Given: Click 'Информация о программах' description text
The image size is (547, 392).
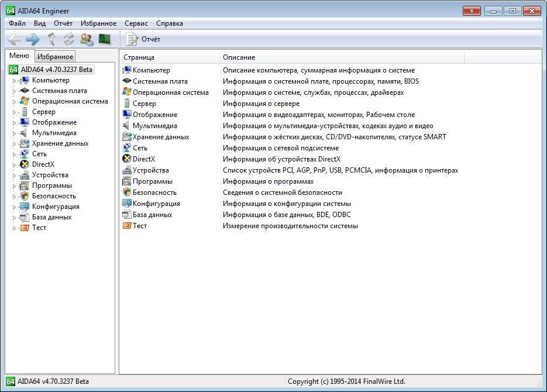Looking at the screenshot, I should click(x=269, y=181).
